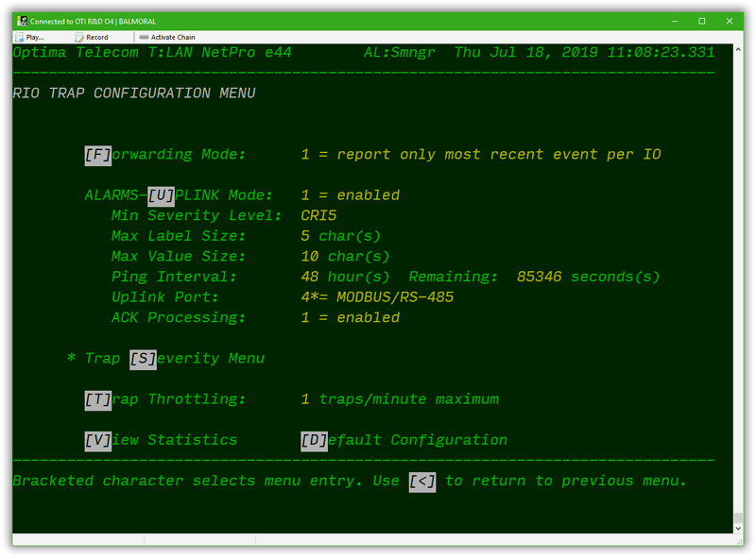This screenshot has height=558, width=756.
Task: Click the 'AL:Smngr' access level text
Action: [x=400, y=52]
